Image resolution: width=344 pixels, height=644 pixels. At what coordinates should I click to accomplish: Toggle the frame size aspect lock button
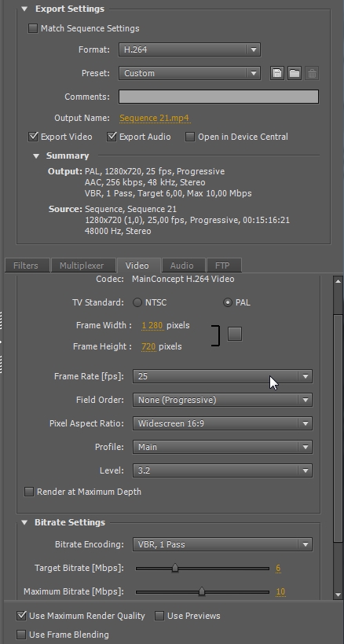click(234, 334)
